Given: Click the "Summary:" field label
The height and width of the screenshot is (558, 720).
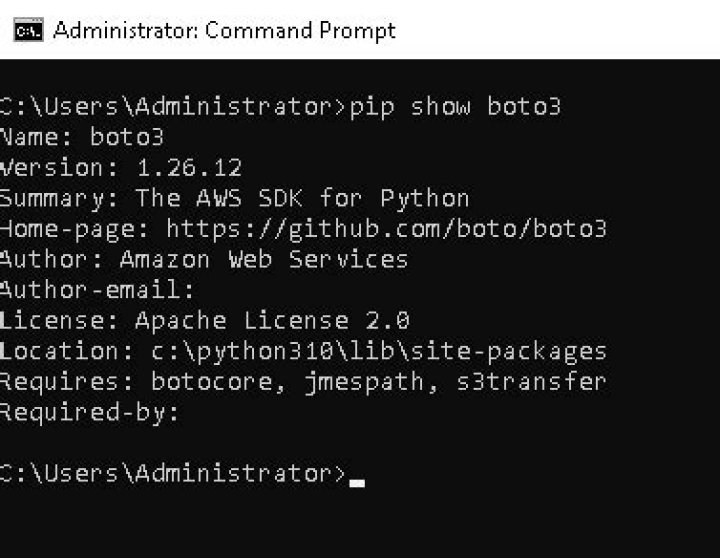Looking at the screenshot, I should tap(59, 197).
